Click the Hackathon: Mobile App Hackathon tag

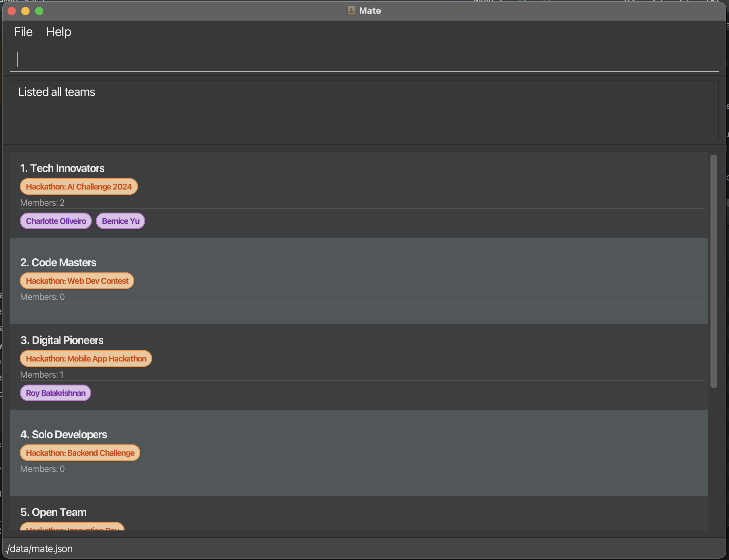[86, 359]
